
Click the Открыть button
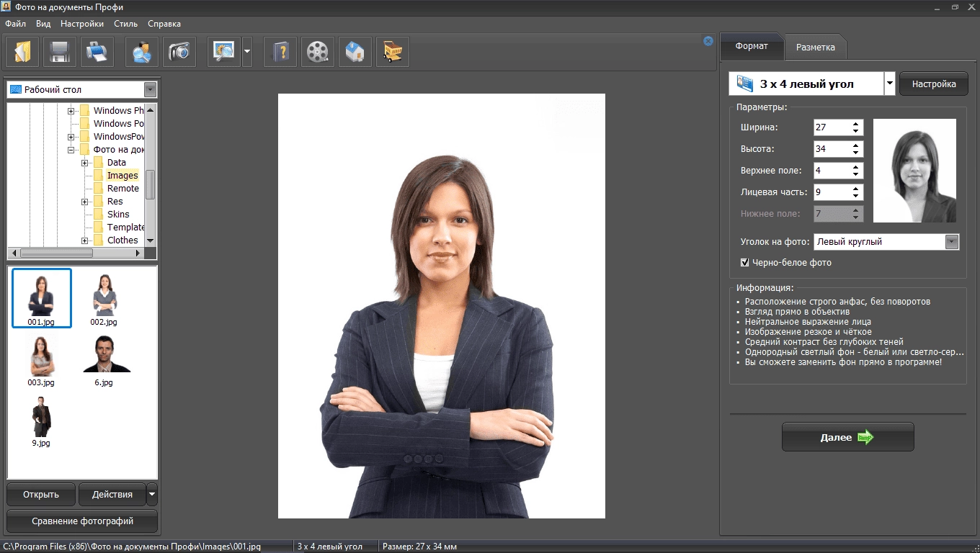click(x=41, y=495)
